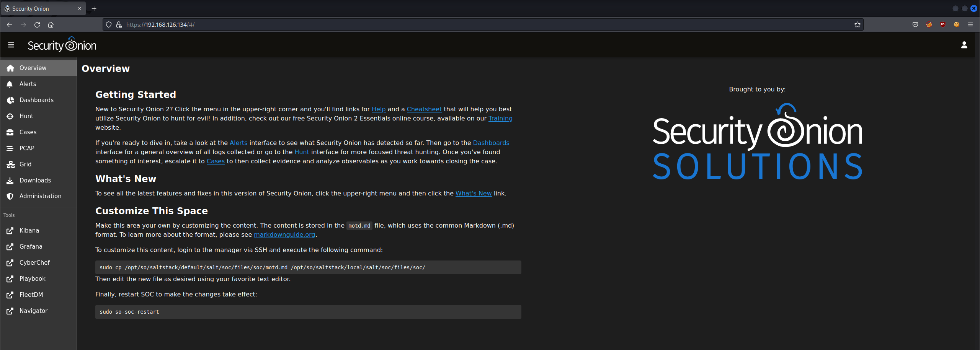Screen dimensions: 980x350
Task: Click the motd.md inline code text
Action: point(359,226)
